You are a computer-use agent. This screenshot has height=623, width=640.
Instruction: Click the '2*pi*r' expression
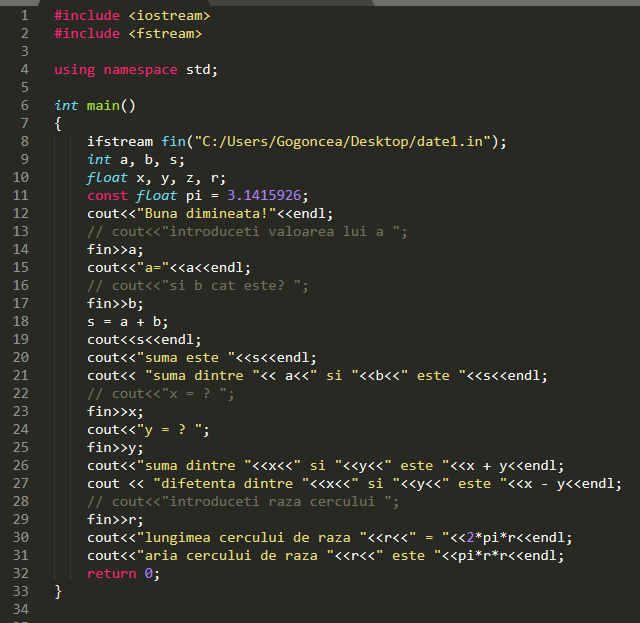coord(491,537)
